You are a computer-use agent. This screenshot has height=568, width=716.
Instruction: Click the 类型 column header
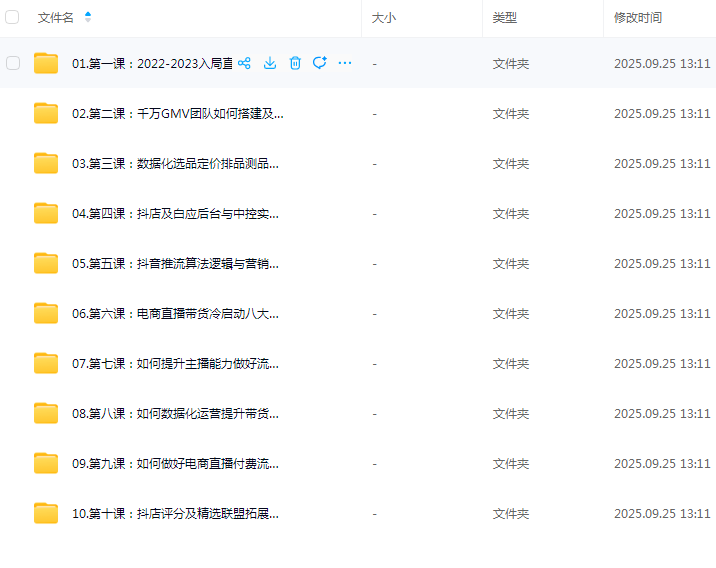[505, 18]
